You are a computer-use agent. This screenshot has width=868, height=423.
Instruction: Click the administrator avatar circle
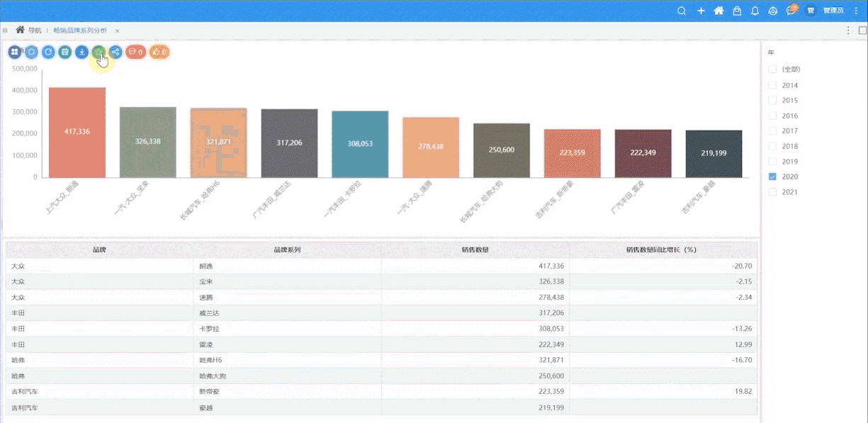(811, 11)
